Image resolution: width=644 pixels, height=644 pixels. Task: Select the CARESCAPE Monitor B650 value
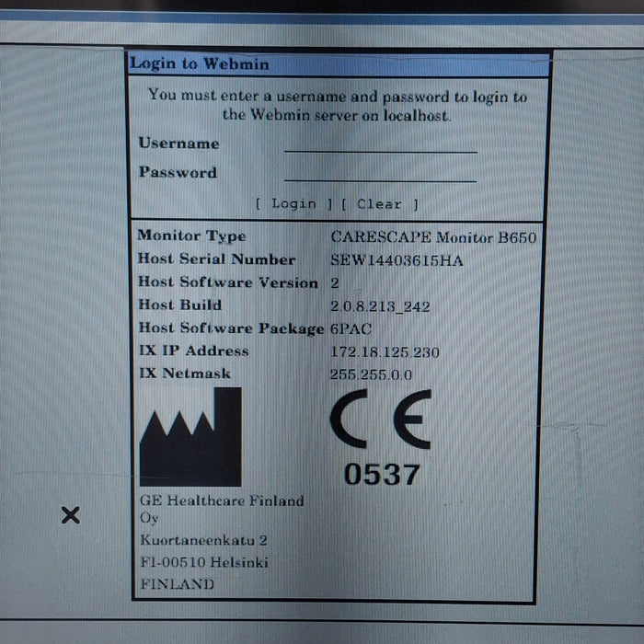432,236
